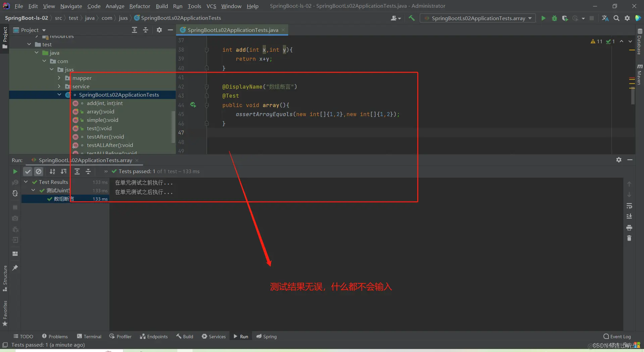
Task: Expand the service package
Action: point(59,86)
